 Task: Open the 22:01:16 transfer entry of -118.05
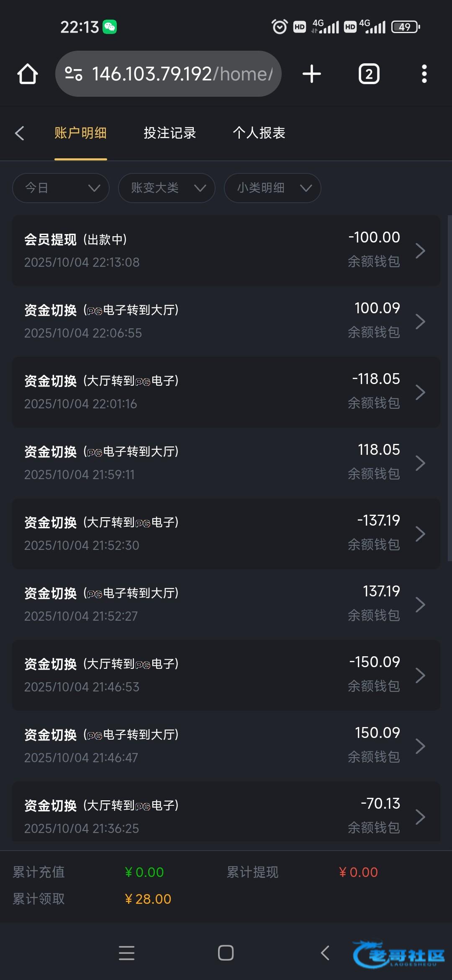click(226, 392)
